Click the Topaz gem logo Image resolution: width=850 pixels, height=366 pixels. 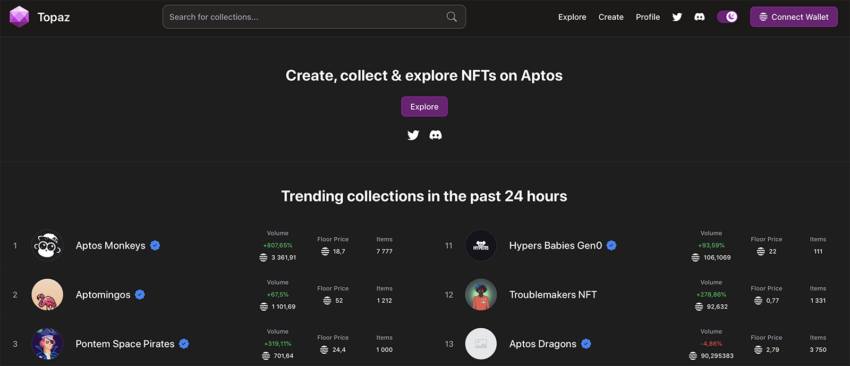click(19, 17)
